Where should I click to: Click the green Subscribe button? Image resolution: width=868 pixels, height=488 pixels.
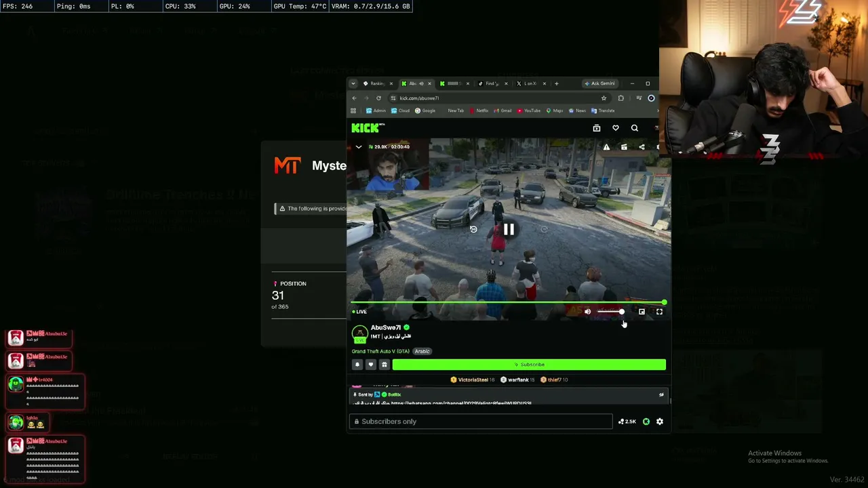pyautogui.click(x=529, y=365)
